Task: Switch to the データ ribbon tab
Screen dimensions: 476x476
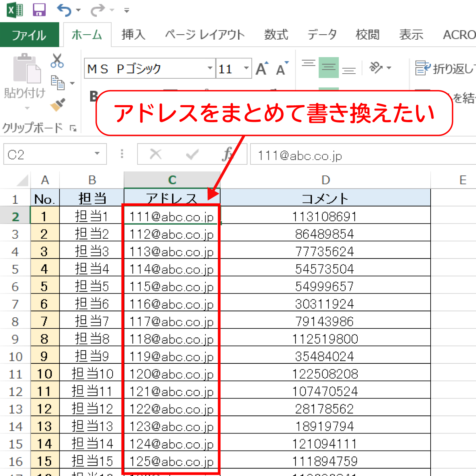Action: pos(322,35)
